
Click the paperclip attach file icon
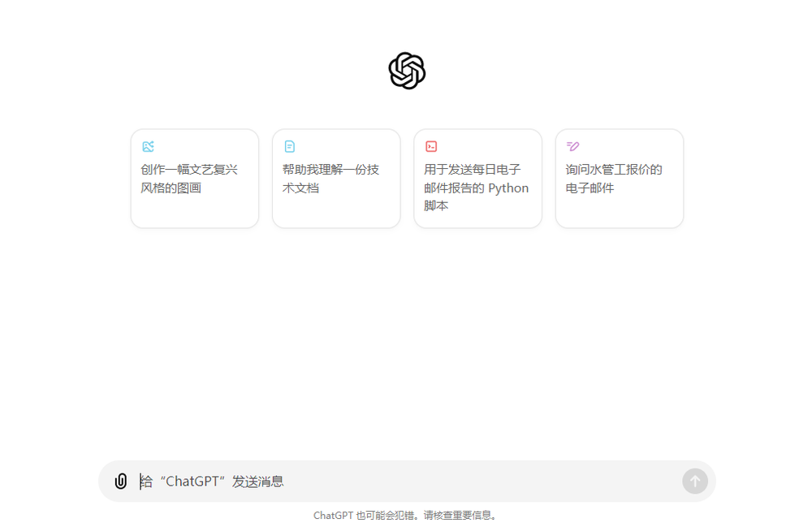point(121,481)
